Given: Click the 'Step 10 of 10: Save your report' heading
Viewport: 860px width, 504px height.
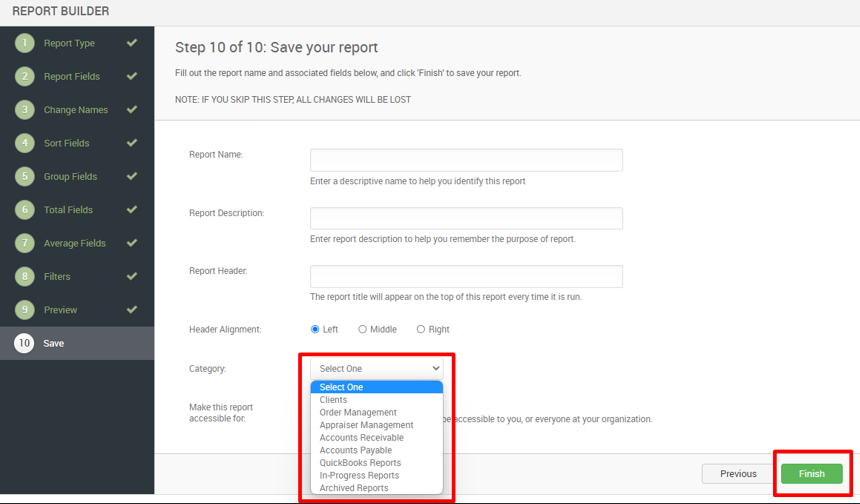Looking at the screenshot, I should click(276, 47).
